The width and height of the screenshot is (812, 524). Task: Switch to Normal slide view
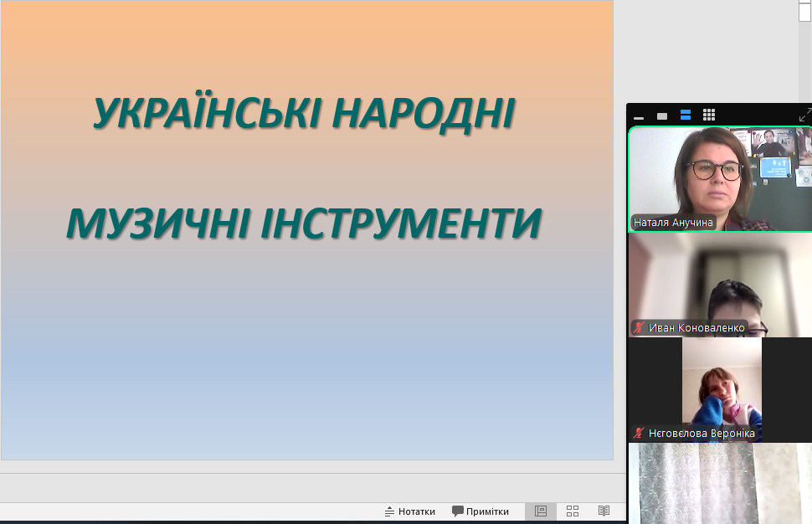[x=541, y=511]
